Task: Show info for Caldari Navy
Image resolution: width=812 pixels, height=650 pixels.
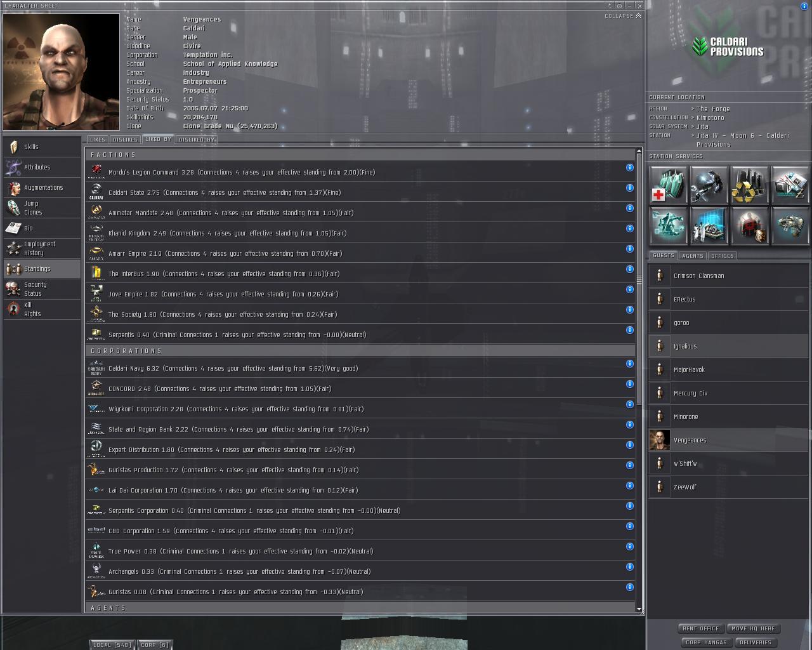Action: pos(630,364)
